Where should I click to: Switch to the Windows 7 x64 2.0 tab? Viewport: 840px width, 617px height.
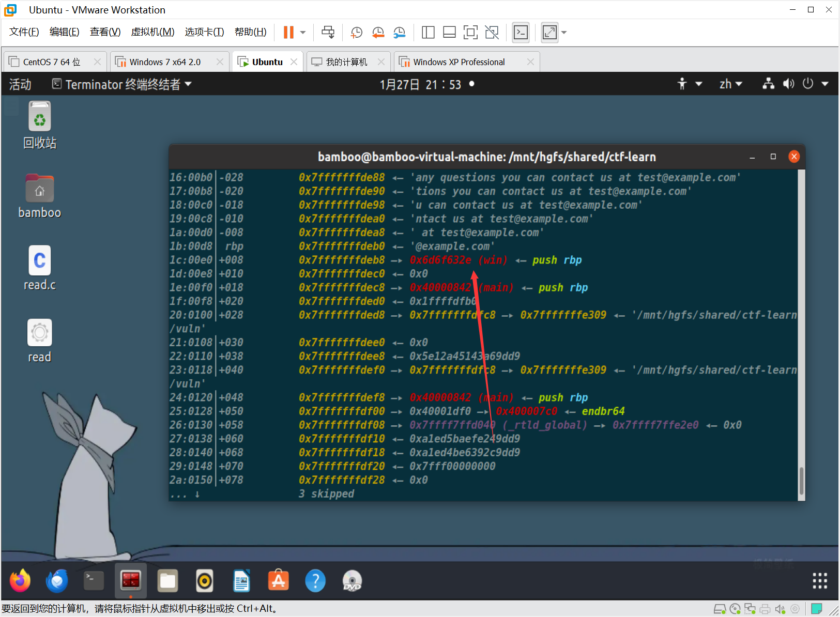coord(170,62)
